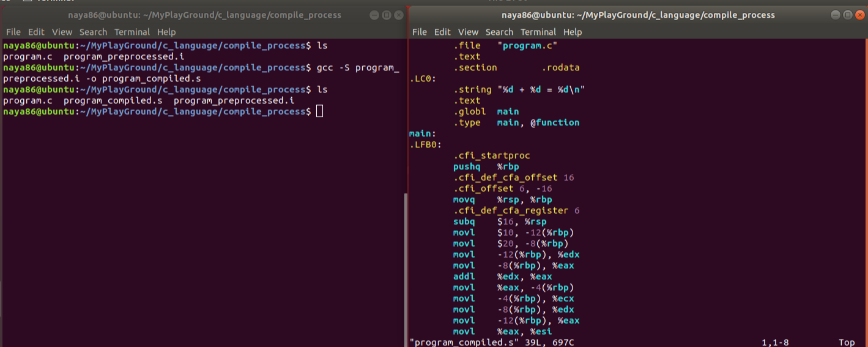Close the left terminal window

[399, 15]
